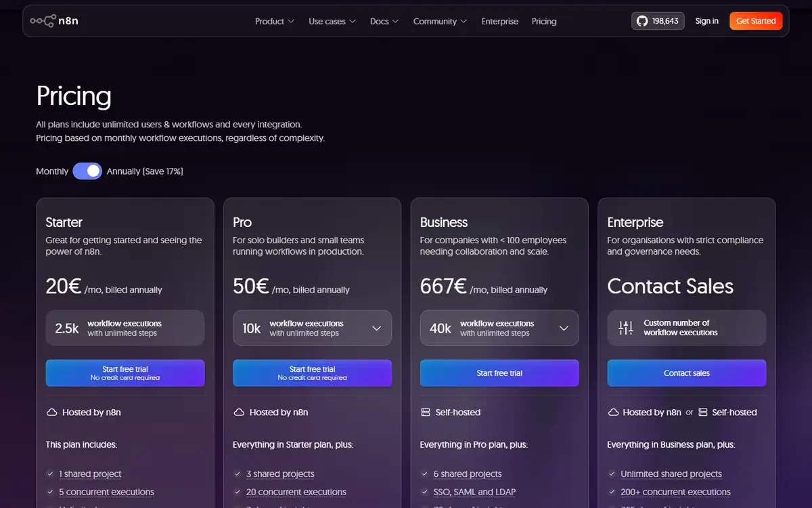Click the Enterprise Self-hosted server icon
This screenshot has width=812, height=508.
coord(703,412)
